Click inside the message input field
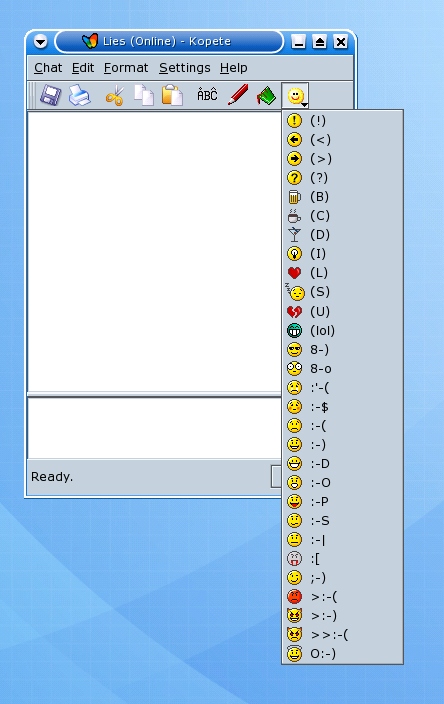 pos(154,427)
